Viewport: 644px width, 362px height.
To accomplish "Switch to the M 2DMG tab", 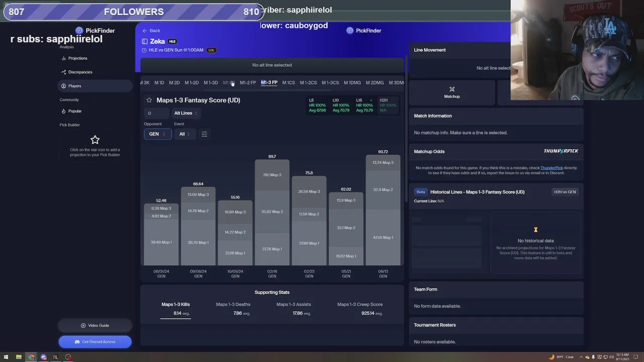I will click(375, 82).
